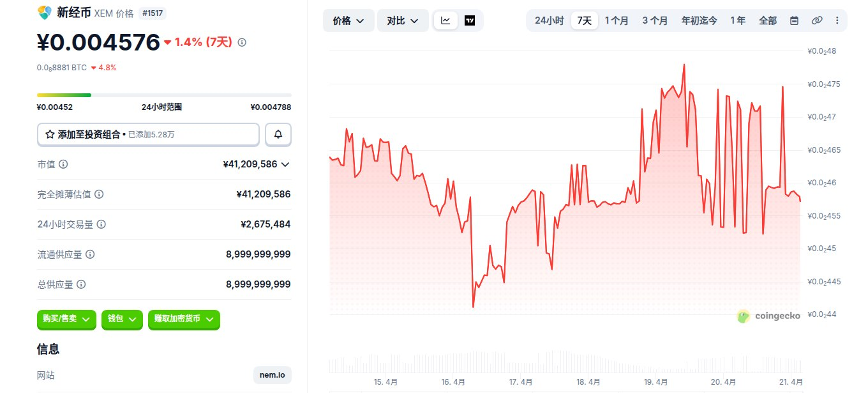Click the 0.0₈8881 BTC price text
Viewport: 868px width, 393px height.
[61, 67]
